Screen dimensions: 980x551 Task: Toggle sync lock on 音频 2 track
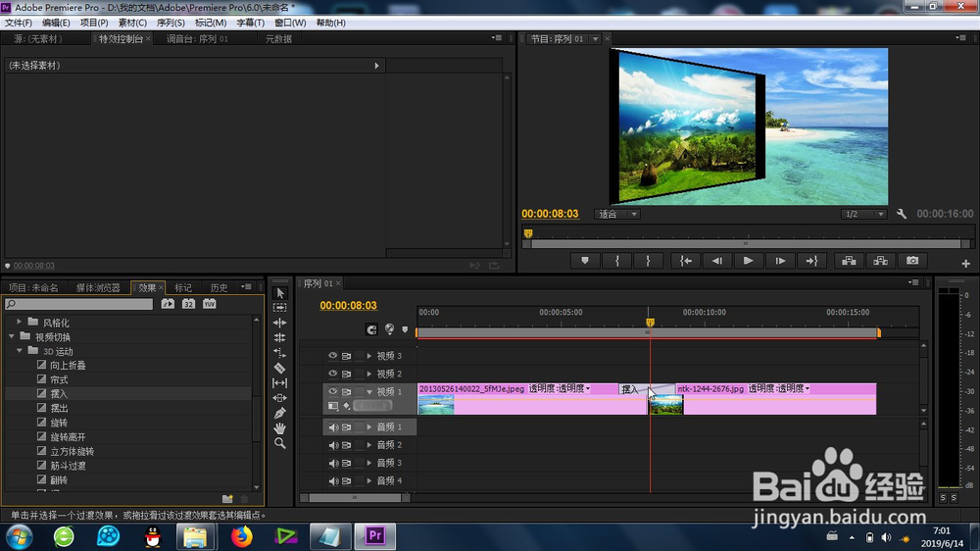tap(346, 445)
